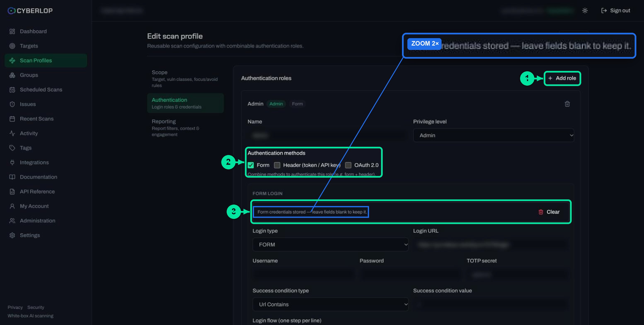
Task: Delete the Admin role with trash icon
Action: pos(567,104)
